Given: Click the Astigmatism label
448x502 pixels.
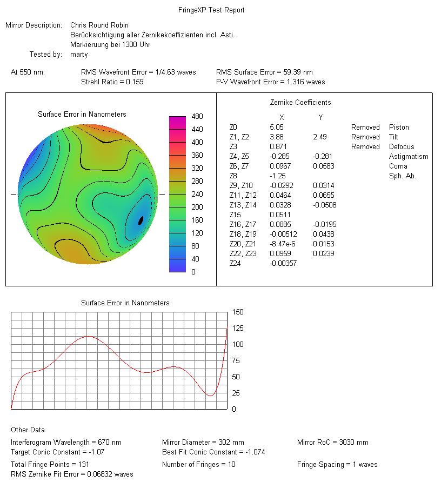Looking at the screenshot, I should tap(409, 157).
